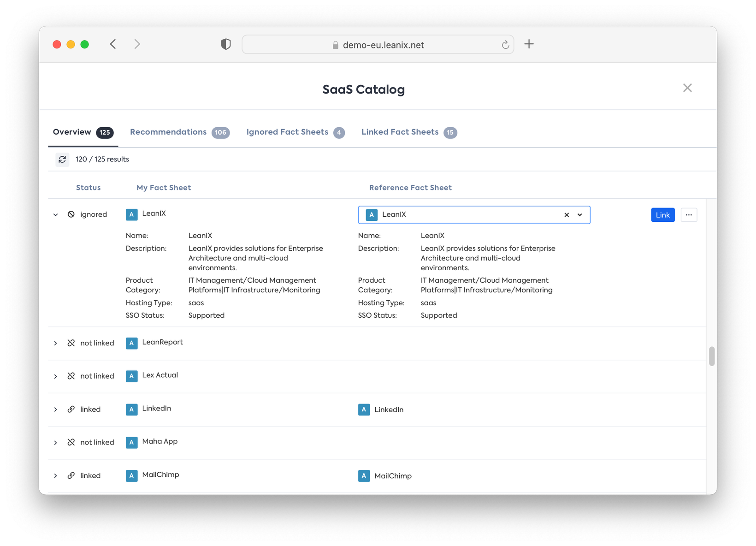
Task: Click LinkedIn My Fact Sheet badge icon
Action: tap(132, 409)
